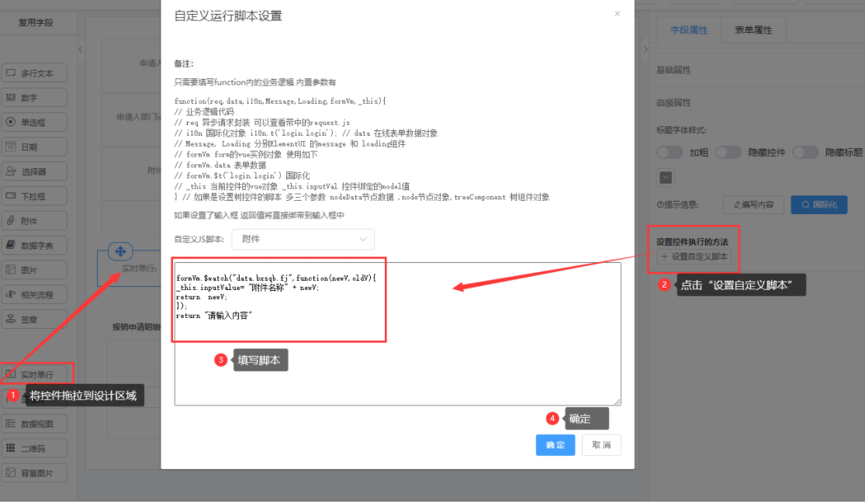Select the 背景图片 background image control
The width and height of the screenshot is (865, 504).
[34, 473]
